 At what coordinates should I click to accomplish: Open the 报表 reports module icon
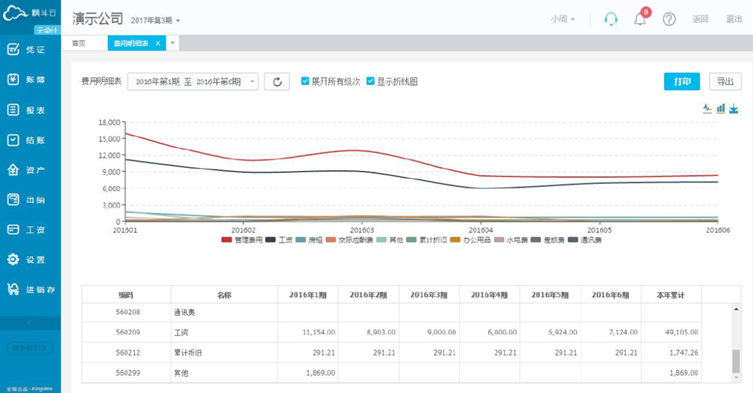(13, 110)
